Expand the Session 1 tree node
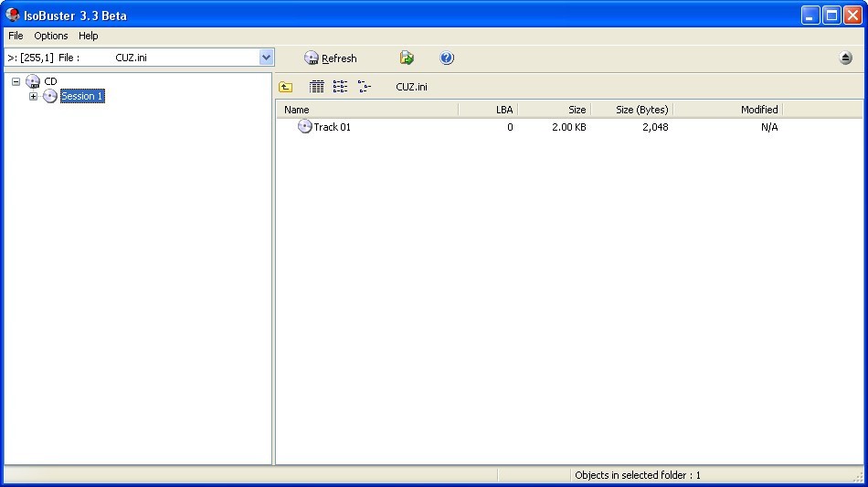 33,96
